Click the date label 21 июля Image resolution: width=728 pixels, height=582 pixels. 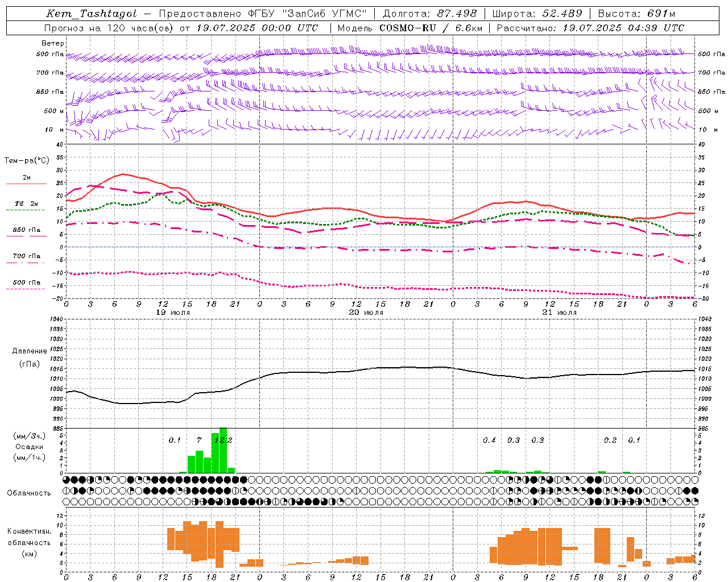[560, 313]
